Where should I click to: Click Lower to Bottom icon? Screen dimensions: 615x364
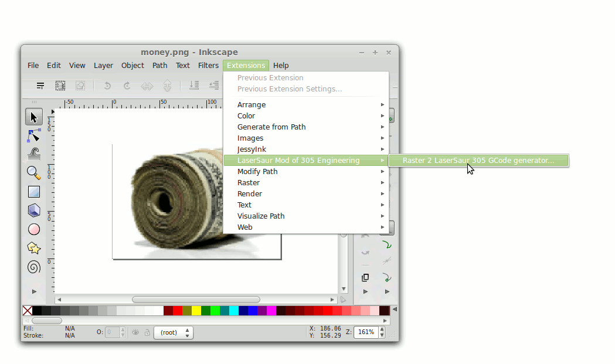coord(193,86)
